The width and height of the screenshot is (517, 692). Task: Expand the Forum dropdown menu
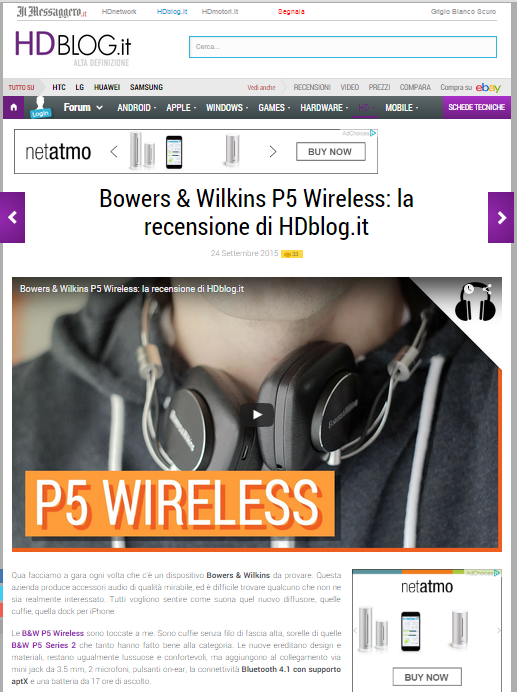(x=83, y=107)
